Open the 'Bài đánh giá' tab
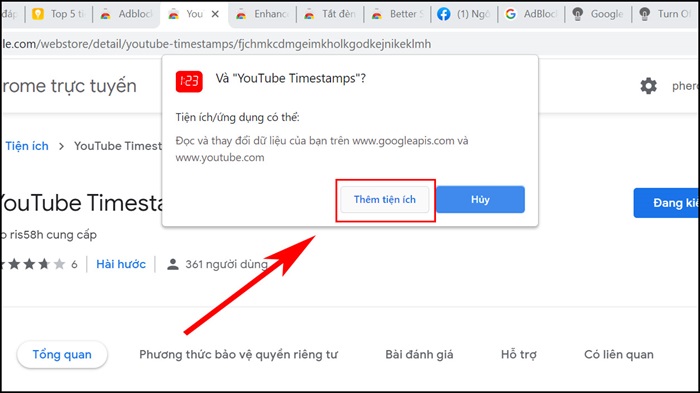Screen dimensions: 700x393 419,355
